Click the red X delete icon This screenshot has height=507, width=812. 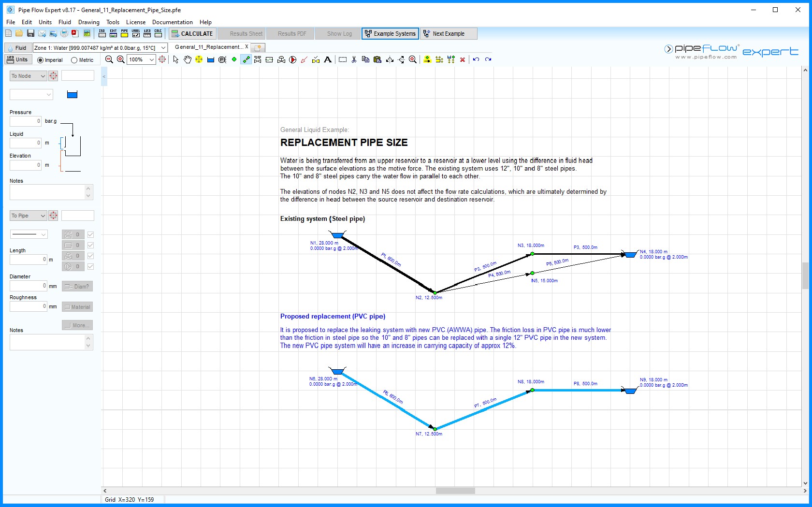pos(463,59)
